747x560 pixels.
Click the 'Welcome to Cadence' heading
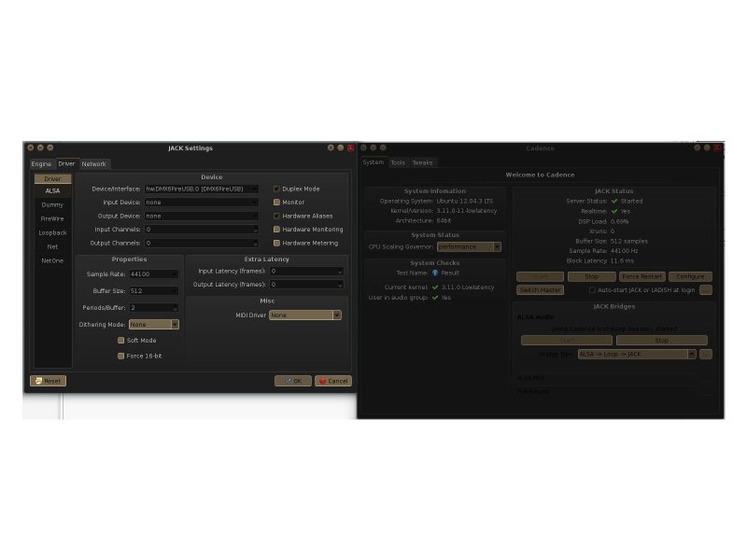tap(541, 175)
